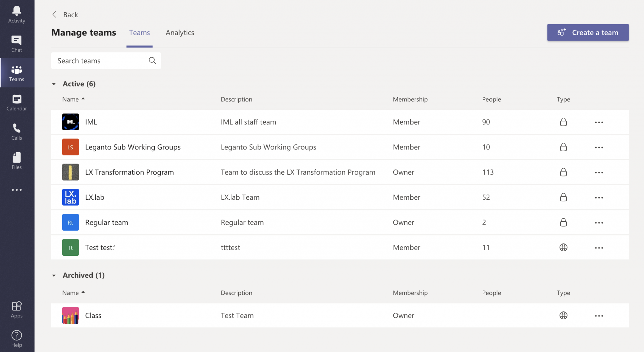This screenshot has height=352, width=644.
Task: Click people count 113
Action: click(x=488, y=172)
